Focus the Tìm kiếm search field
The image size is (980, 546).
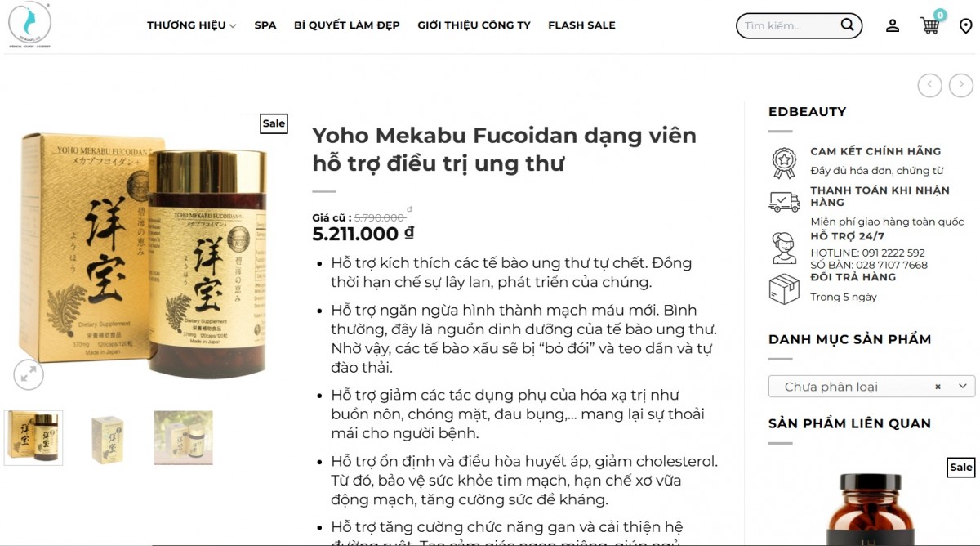(788, 26)
